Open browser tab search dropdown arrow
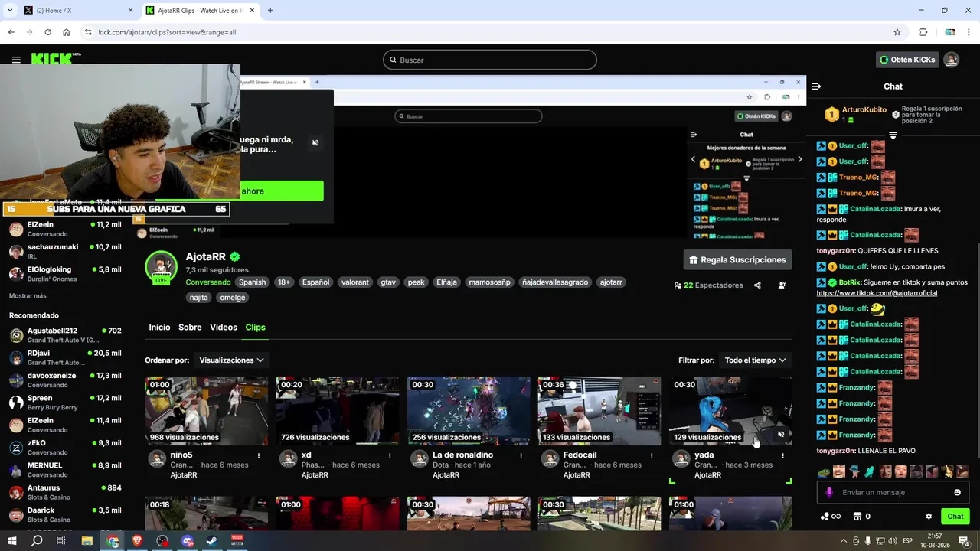Viewport: 980px width, 551px height. tap(10, 10)
